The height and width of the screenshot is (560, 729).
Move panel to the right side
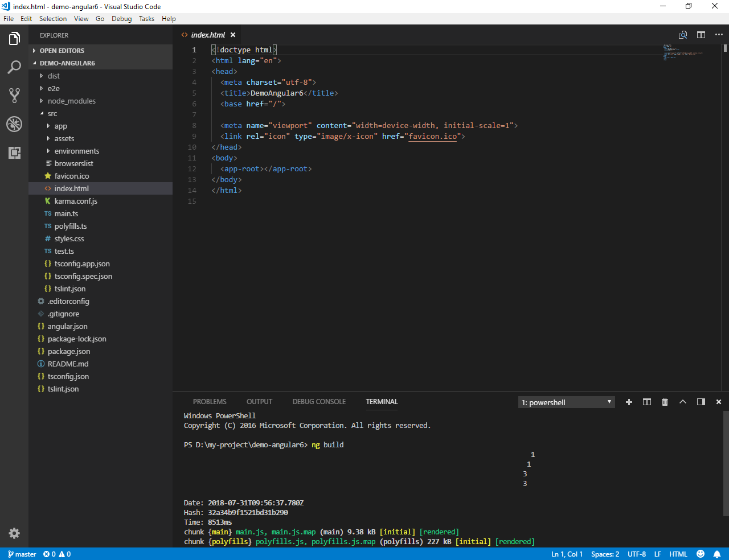(701, 402)
